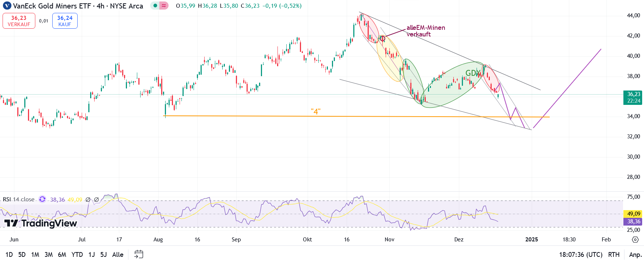Click the green current price label 36,23
644x262 pixels.
pos(633,98)
